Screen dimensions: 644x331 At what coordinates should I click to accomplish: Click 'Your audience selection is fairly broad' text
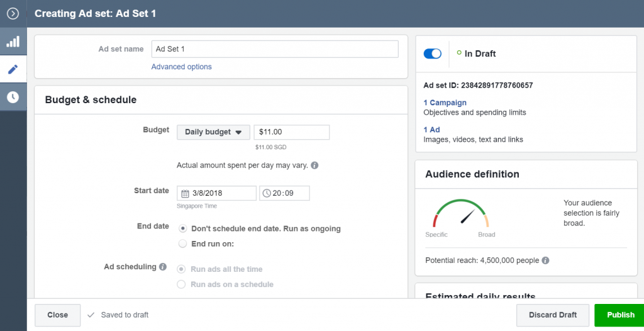click(x=591, y=213)
